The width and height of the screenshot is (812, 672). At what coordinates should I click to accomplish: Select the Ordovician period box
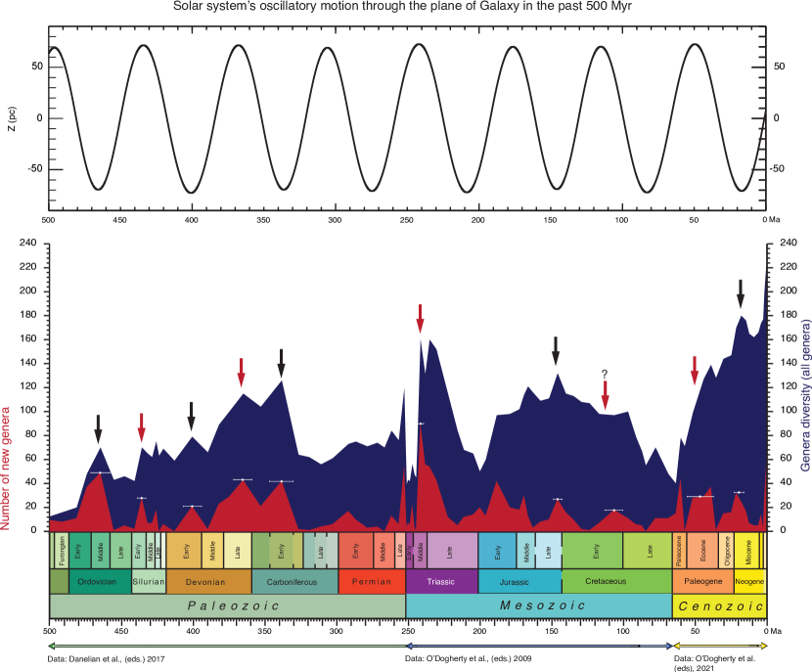coord(100,581)
